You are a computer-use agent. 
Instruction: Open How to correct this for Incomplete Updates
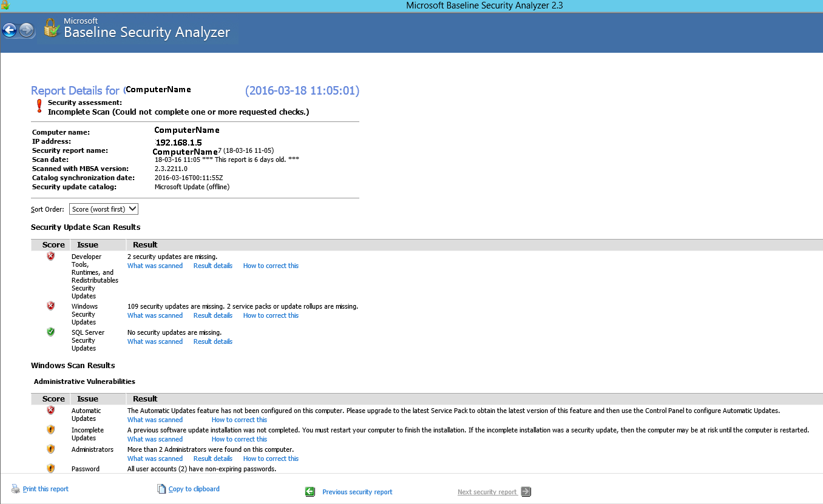[239, 439]
